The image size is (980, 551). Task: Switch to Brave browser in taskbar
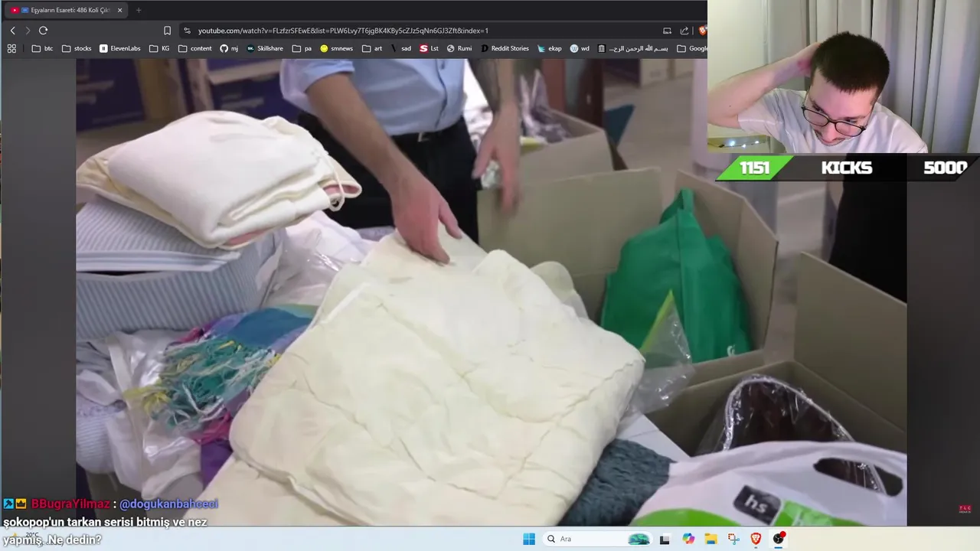pyautogui.click(x=756, y=539)
